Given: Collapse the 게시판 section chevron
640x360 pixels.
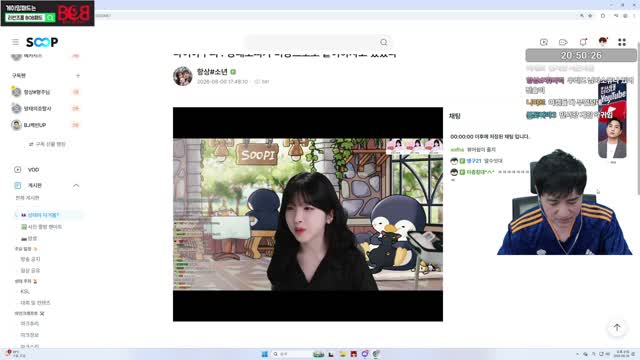Looking at the screenshot, I should (x=76, y=185).
